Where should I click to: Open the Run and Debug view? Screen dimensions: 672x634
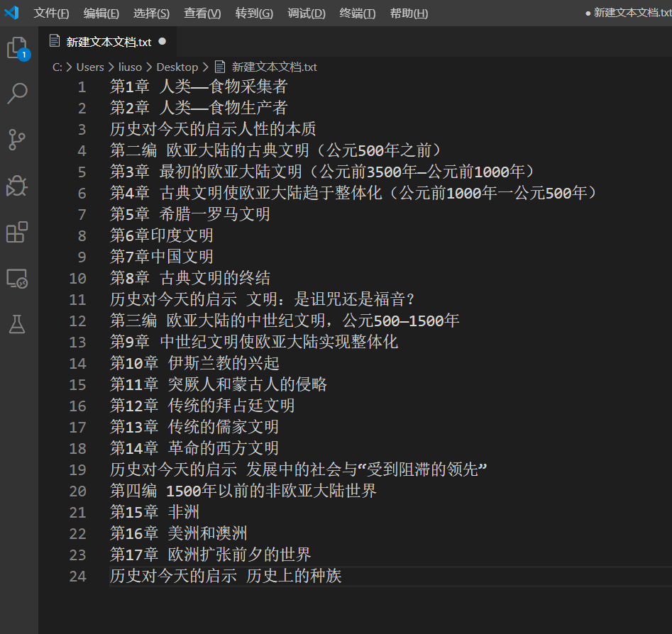[17, 186]
